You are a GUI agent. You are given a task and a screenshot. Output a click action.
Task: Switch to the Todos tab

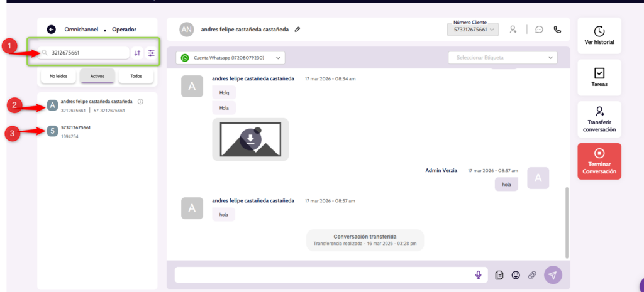click(x=136, y=76)
